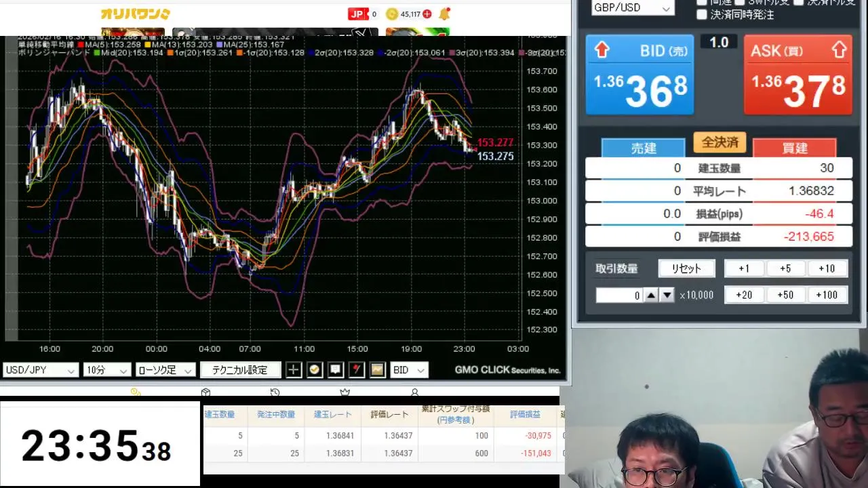868x488 pixels.
Task: Open the BID price type dropdown
Action: click(409, 370)
